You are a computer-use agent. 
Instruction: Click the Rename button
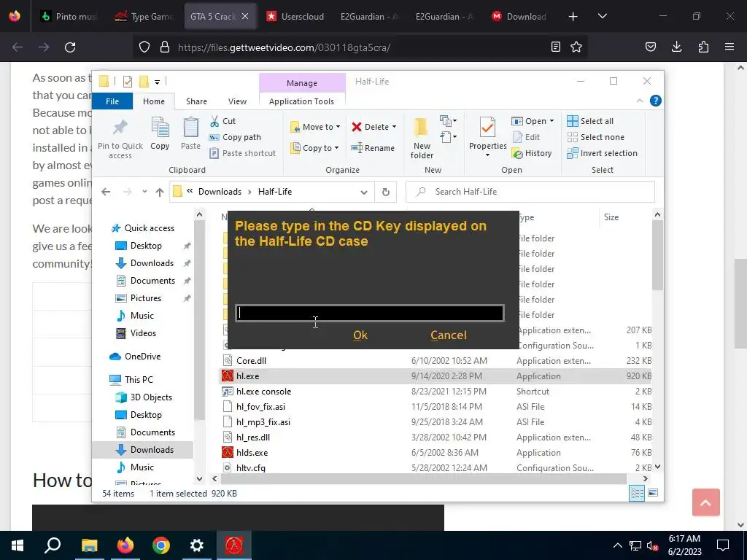[x=373, y=147]
